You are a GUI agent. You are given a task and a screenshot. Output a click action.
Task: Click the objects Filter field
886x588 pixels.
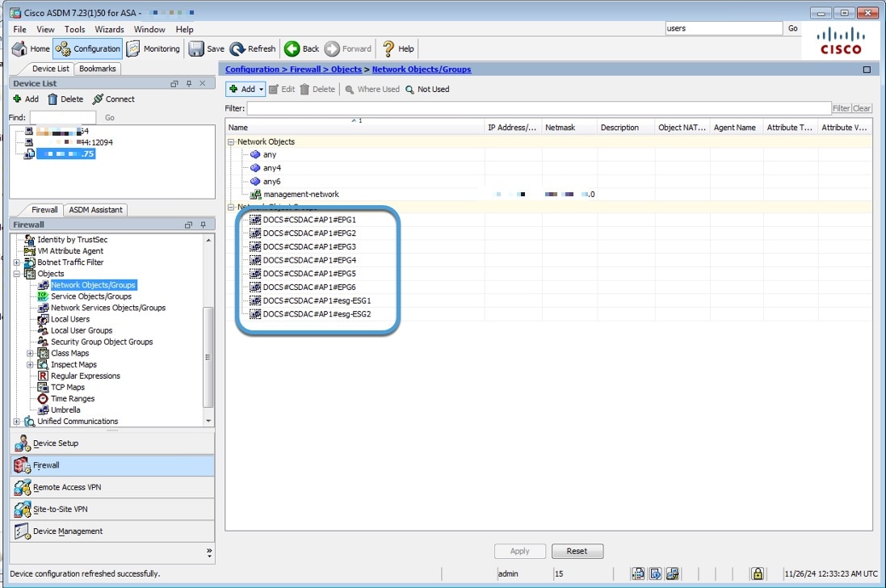[539, 108]
